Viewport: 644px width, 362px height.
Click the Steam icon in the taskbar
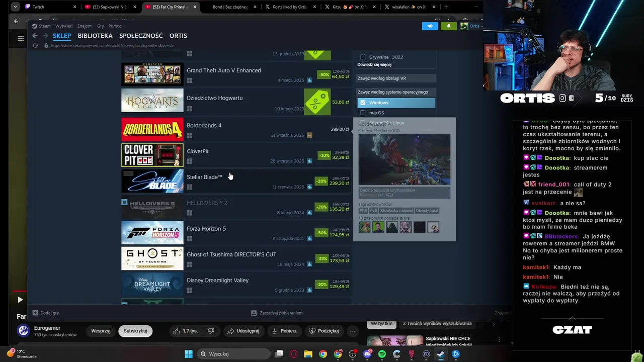click(441, 354)
